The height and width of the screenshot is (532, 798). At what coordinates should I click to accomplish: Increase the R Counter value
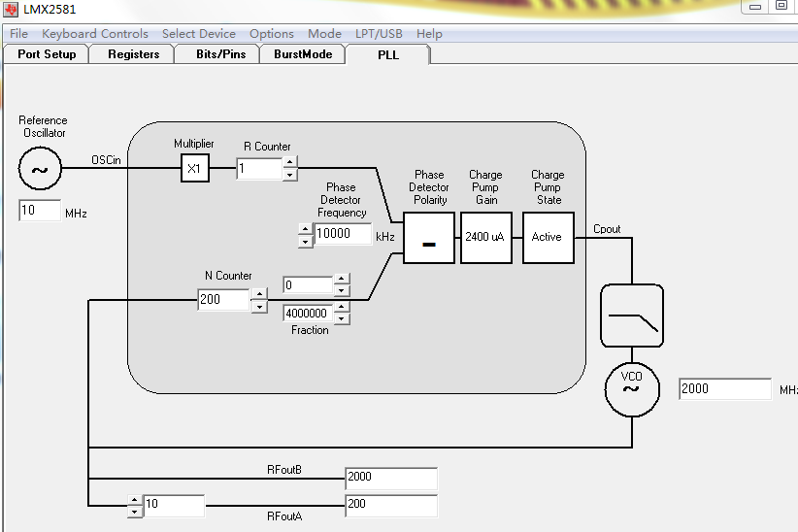(289, 162)
